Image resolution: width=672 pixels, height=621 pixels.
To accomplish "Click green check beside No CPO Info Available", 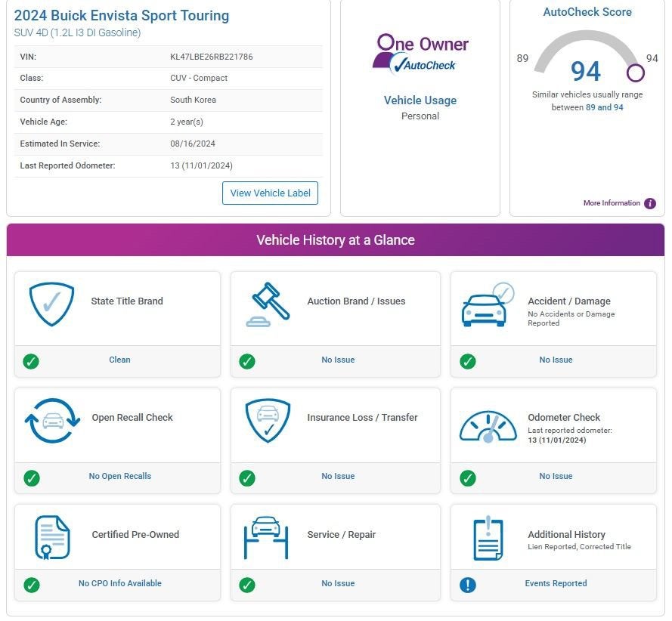I will pos(31,585).
